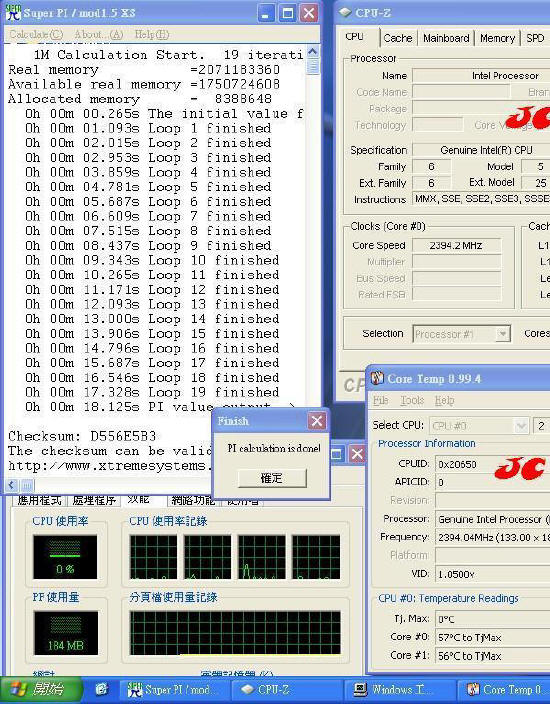Screen dimensions: 550x704
Task: Expand the Processor #1 selection dropdown
Action: (x=503, y=334)
